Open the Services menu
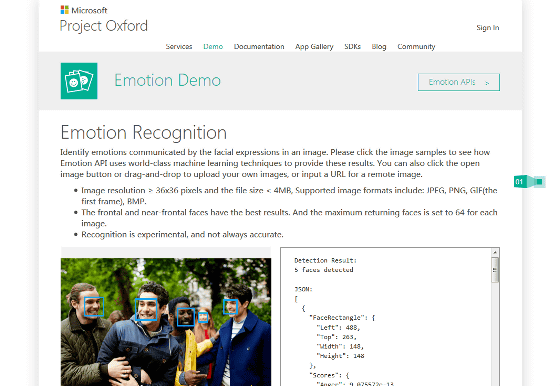The height and width of the screenshot is (386, 560). pyautogui.click(x=179, y=46)
